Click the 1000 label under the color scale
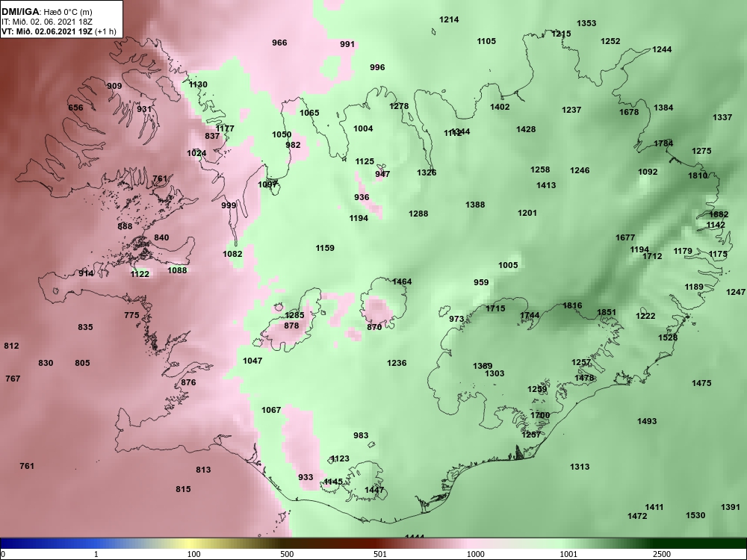Screen dimensions: 747x560 click(475, 554)
